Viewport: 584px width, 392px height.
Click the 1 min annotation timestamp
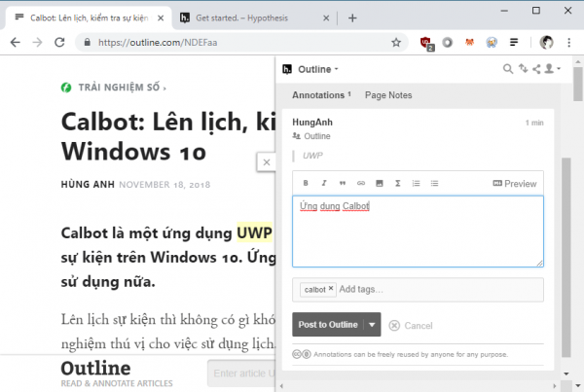coord(534,123)
